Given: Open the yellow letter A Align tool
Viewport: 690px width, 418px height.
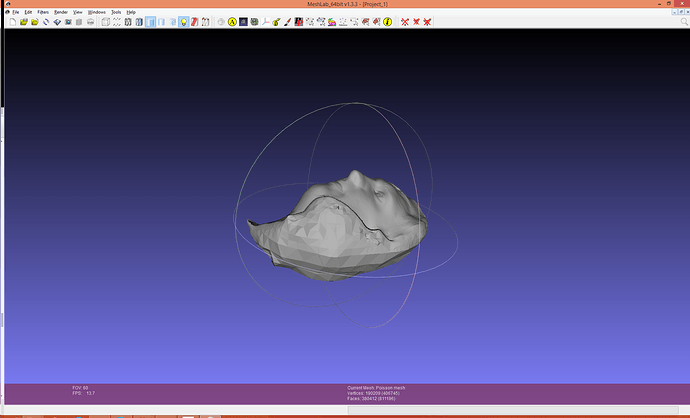Looking at the screenshot, I should coord(232,22).
